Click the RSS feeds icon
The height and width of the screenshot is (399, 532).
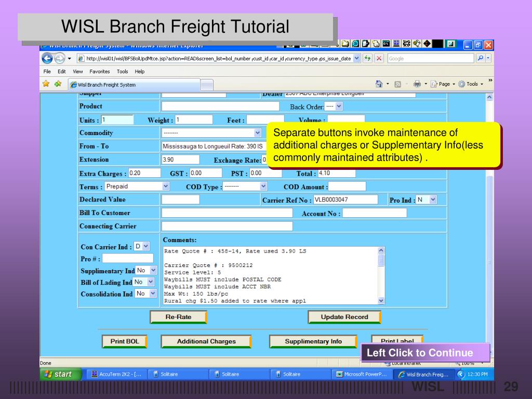[x=397, y=84]
